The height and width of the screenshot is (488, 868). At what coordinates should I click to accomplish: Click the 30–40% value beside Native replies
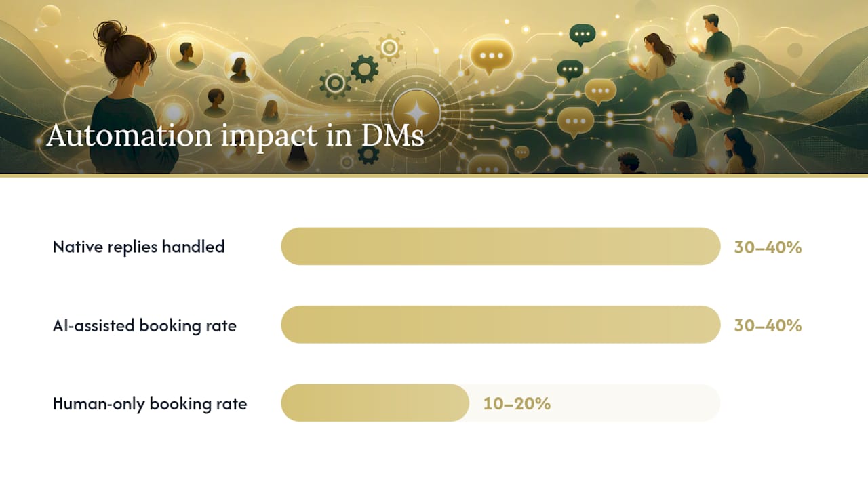coord(768,247)
